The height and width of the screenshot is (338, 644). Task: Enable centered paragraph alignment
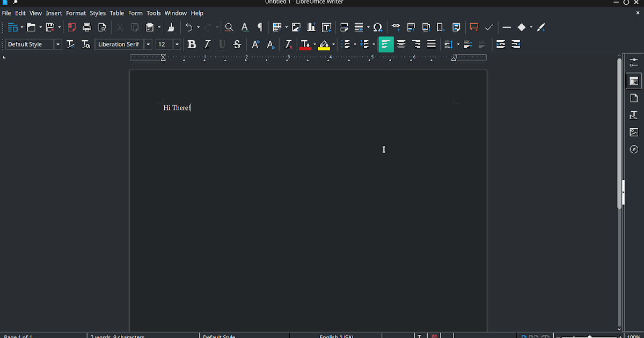tap(401, 45)
